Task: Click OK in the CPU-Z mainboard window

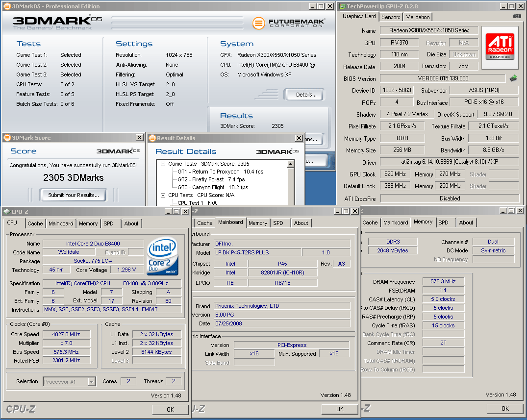Action: (x=340, y=409)
